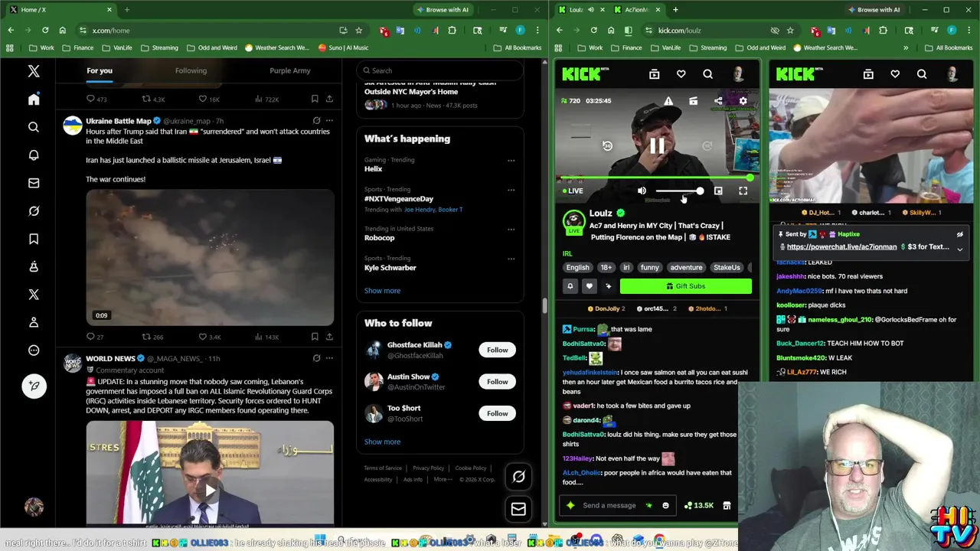Open Loulz stream settings gear
The width and height of the screenshot is (980, 551).
pos(743,101)
